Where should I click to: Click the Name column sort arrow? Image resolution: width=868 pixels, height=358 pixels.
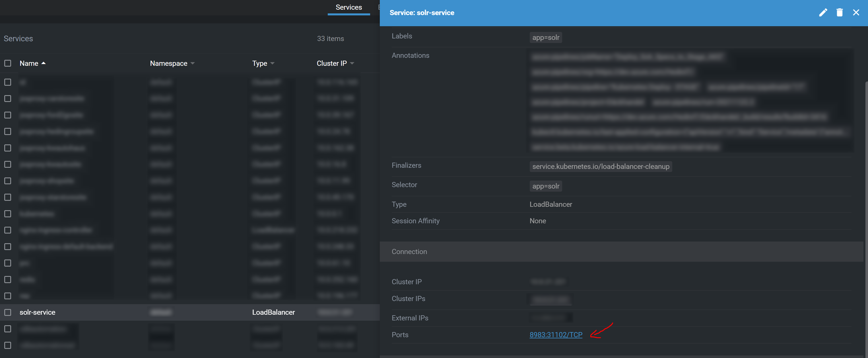44,63
